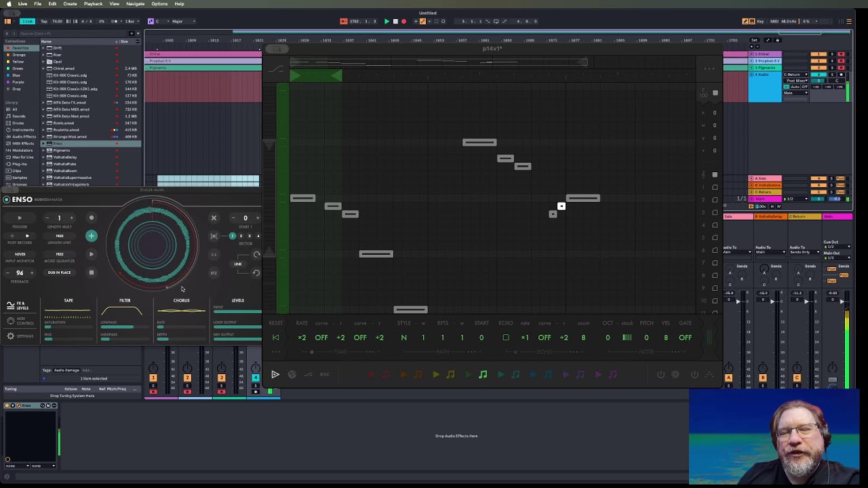Select the orange note pattern icon
Screen dimensions: 868x488
click(418, 374)
